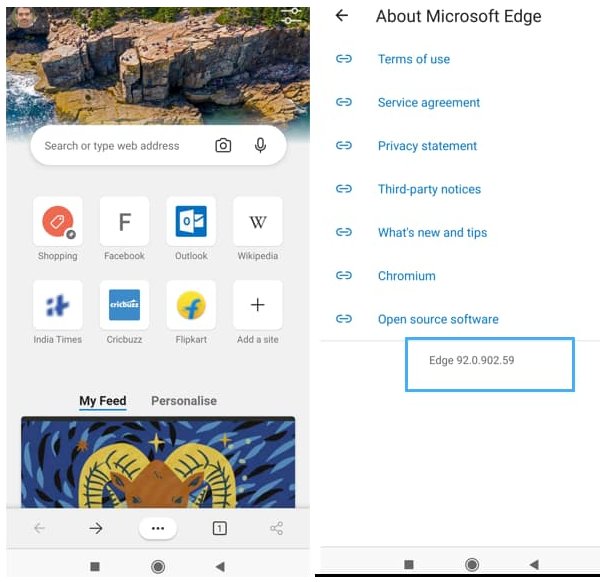Go forward with browser forward arrow

[x=96, y=528]
